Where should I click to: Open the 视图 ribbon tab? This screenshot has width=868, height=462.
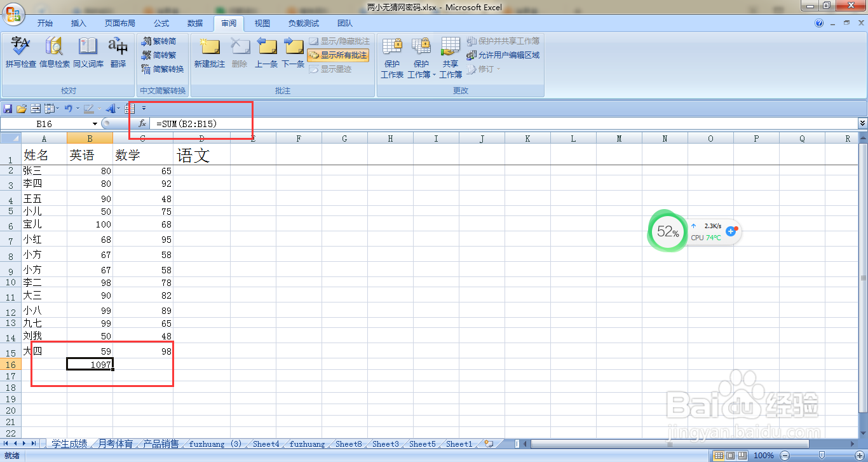[x=262, y=23]
